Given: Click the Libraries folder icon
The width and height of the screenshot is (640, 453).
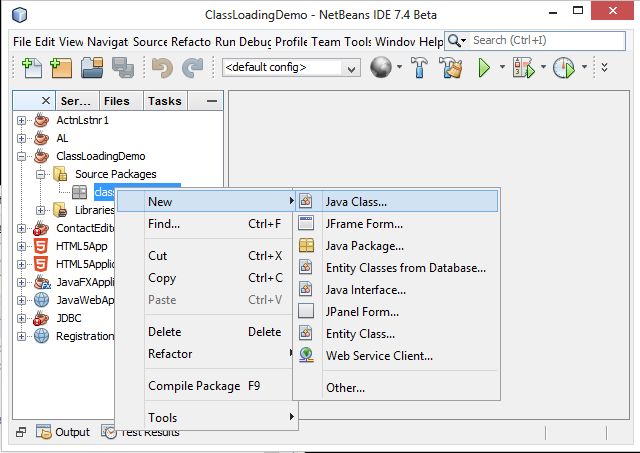Looking at the screenshot, I should pyautogui.click(x=60, y=210).
